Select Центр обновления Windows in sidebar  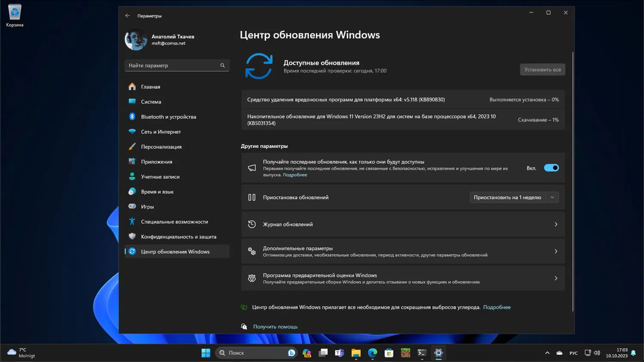pos(177,252)
